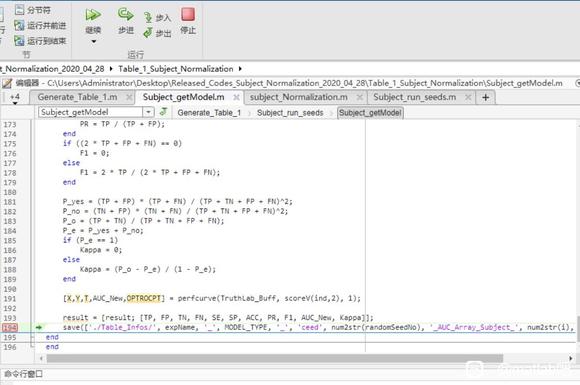Close the Generate_Table_1.m tab
580x385 pixels.
[129, 97]
